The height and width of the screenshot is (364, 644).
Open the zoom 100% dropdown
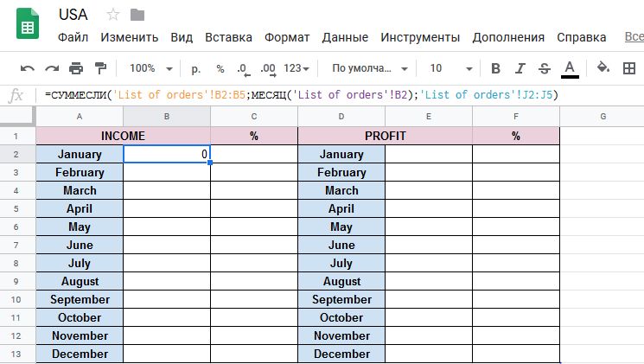(x=151, y=68)
